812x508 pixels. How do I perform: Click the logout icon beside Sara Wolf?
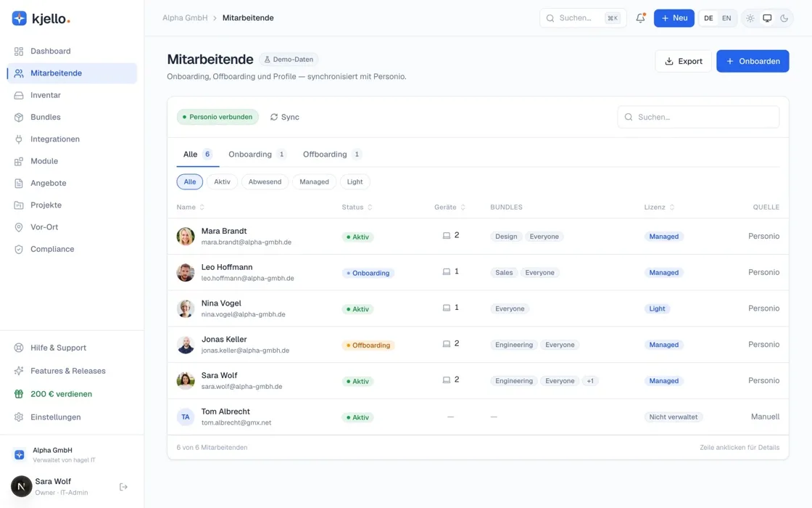[123, 487]
